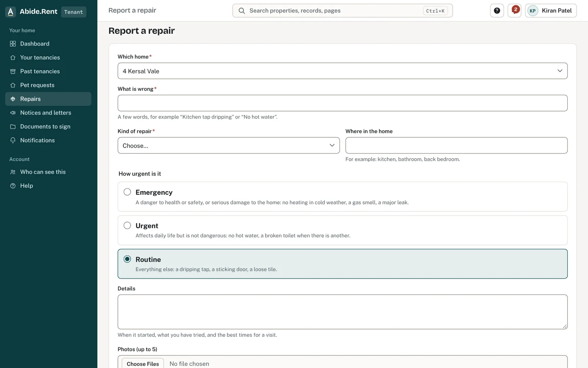Image resolution: width=588 pixels, height=368 pixels.
Task: Click the "No file chosen" text
Action: (x=189, y=364)
